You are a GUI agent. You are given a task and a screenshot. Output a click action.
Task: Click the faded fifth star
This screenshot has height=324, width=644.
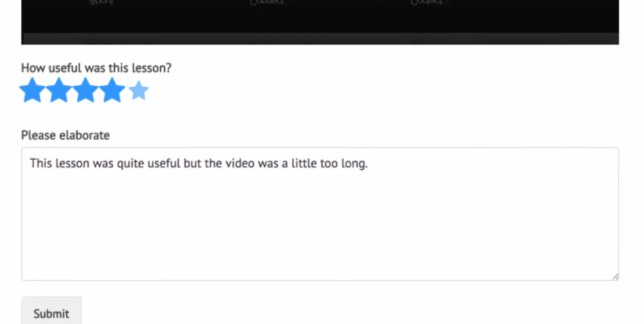click(x=138, y=91)
